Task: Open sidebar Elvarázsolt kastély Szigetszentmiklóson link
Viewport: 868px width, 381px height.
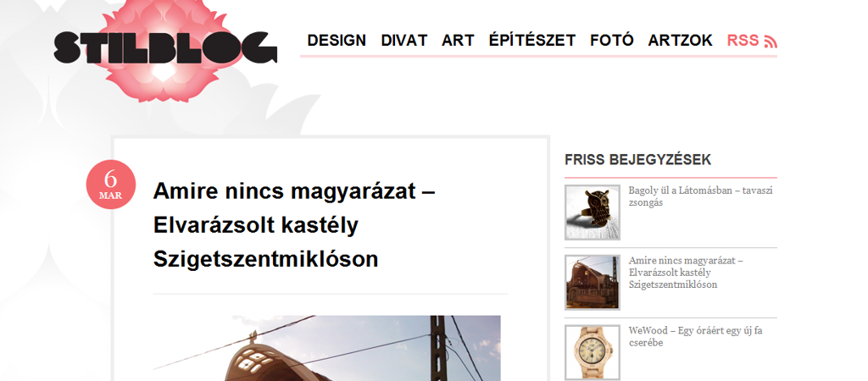Action: click(686, 273)
